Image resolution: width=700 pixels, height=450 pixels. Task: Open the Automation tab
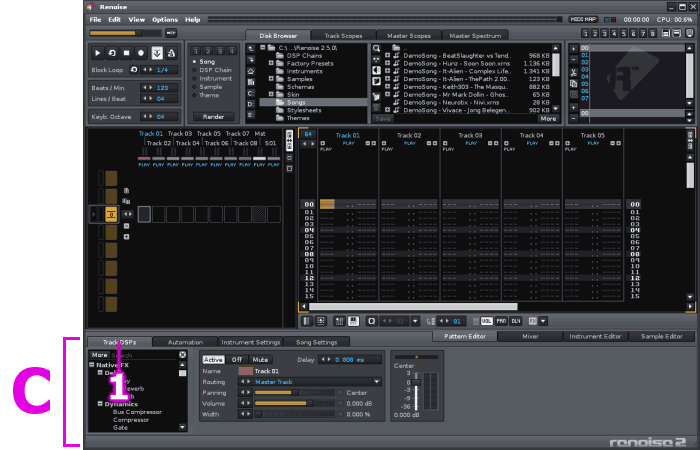(185, 342)
